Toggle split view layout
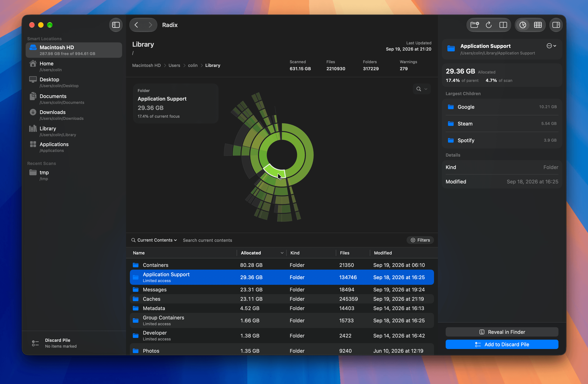588x384 pixels. pyautogui.click(x=503, y=25)
